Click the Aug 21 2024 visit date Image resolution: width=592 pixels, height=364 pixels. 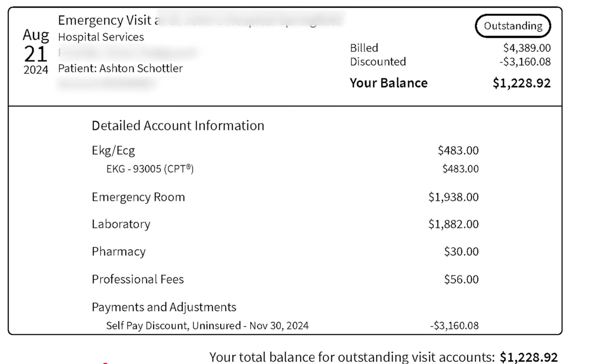tap(36, 51)
